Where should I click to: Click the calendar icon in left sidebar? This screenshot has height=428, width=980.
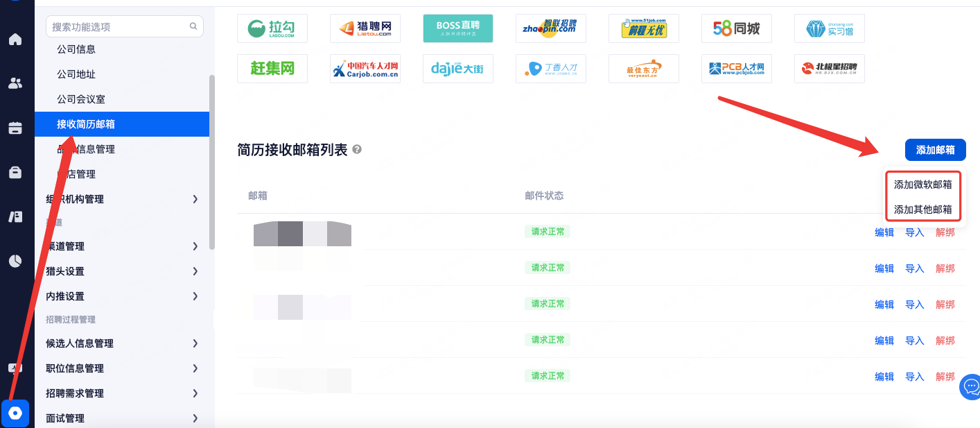pyautogui.click(x=15, y=128)
